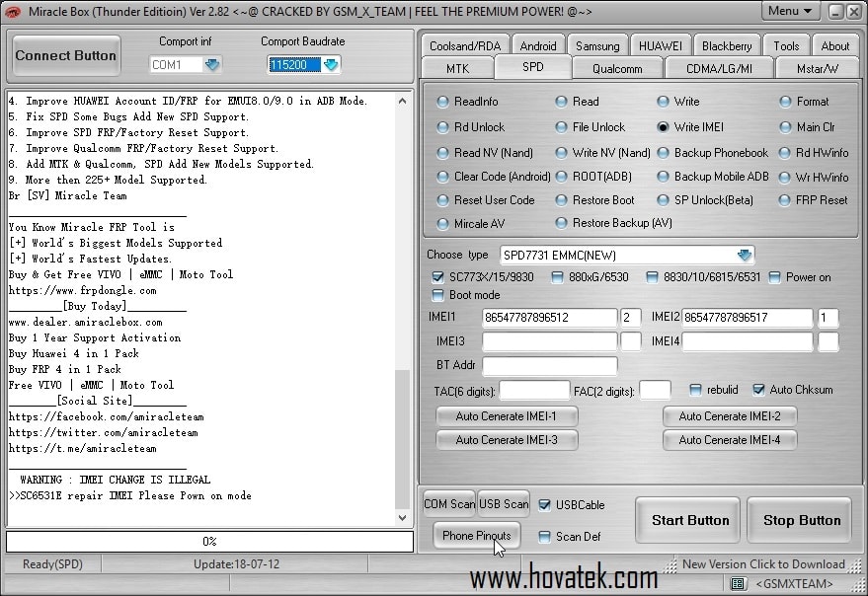Open the Comport inf dropdown arrow
Screen dimensions: 868x596
point(212,65)
